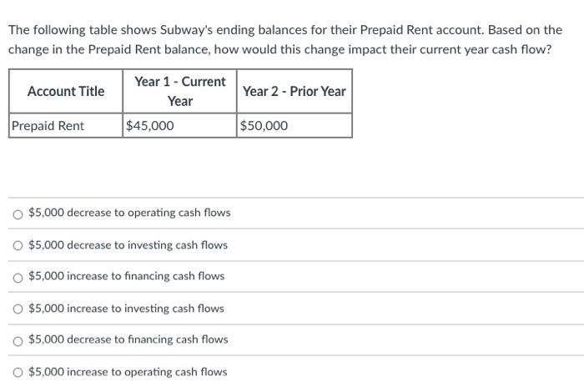Select the Prepaid Rent row label cell
The height and width of the screenshot is (392, 584).
[66, 125]
